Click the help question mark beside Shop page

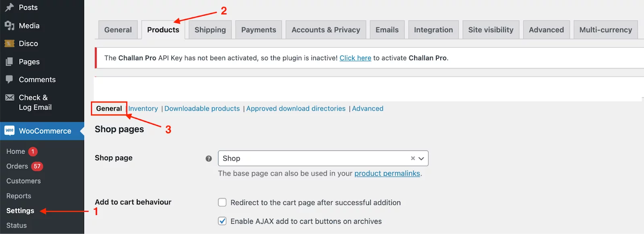click(x=208, y=158)
